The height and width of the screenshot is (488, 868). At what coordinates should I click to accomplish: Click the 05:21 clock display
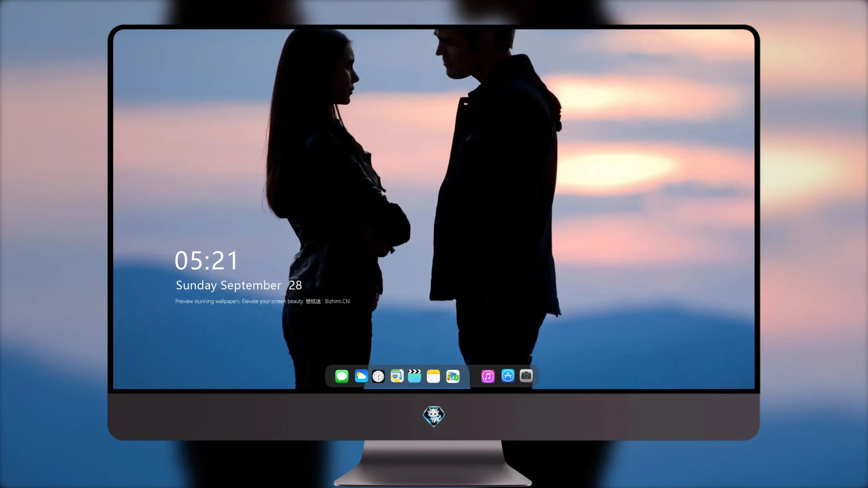point(206,261)
